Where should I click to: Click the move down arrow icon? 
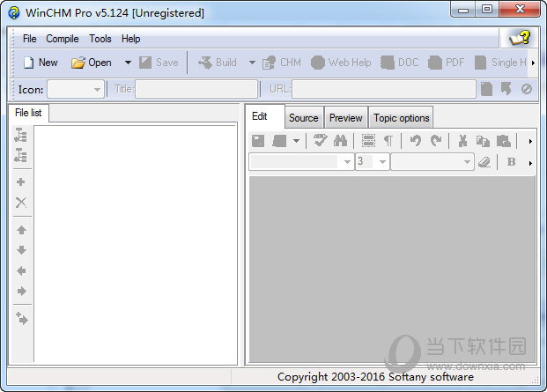click(x=22, y=250)
